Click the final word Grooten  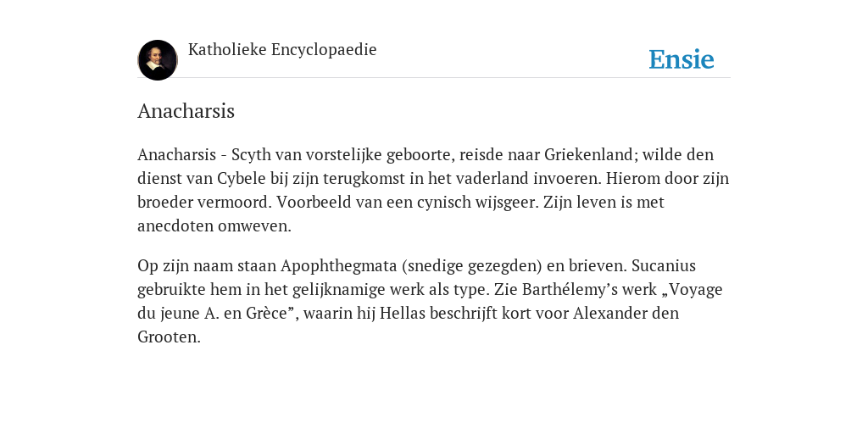(169, 337)
